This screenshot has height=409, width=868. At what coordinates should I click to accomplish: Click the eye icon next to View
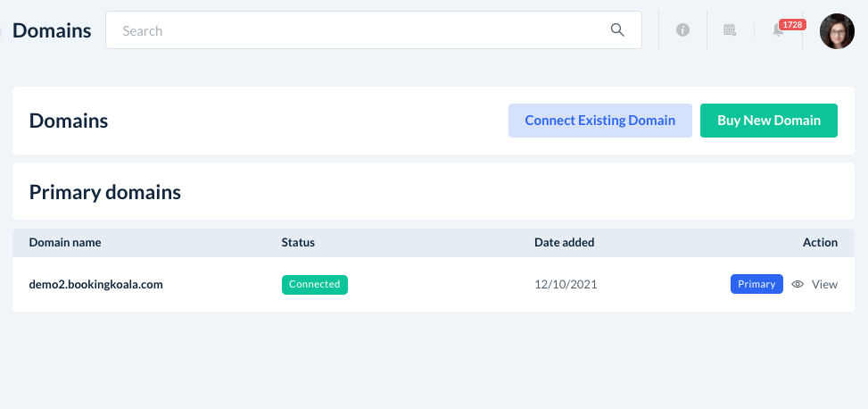coord(798,284)
